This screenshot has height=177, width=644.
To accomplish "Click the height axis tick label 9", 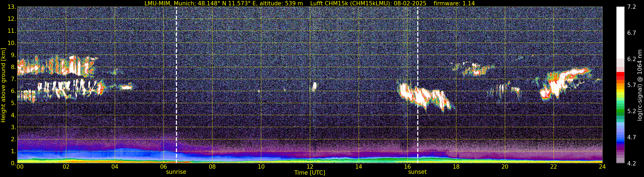I will (13, 55).
